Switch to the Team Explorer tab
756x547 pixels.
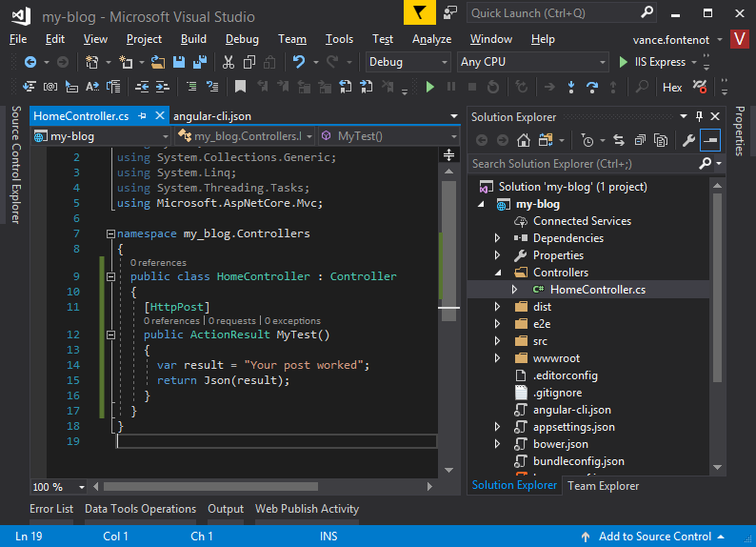[603, 486]
